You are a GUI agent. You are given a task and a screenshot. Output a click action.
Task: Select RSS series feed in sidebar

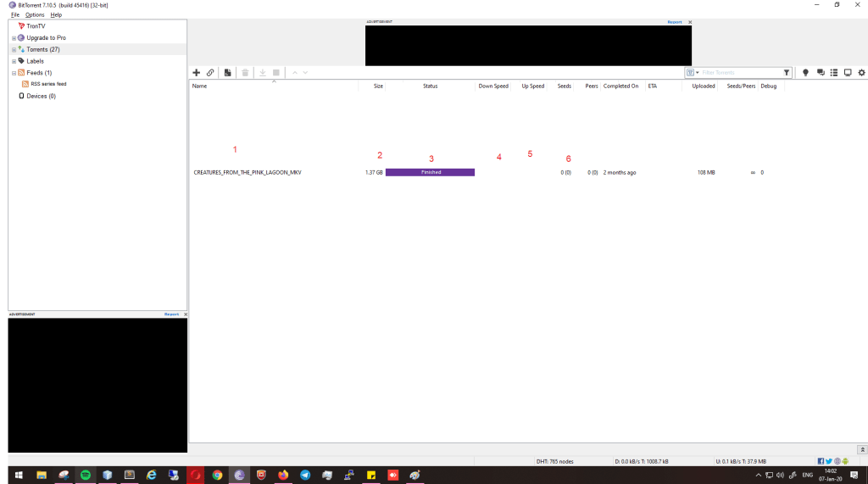[48, 84]
